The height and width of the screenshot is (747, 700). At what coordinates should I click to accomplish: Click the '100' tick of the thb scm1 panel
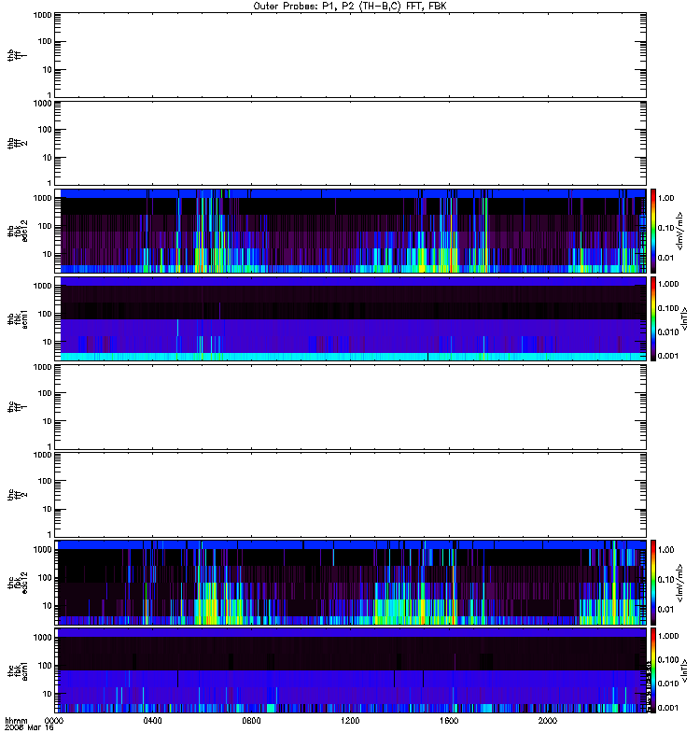click(x=45, y=314)
